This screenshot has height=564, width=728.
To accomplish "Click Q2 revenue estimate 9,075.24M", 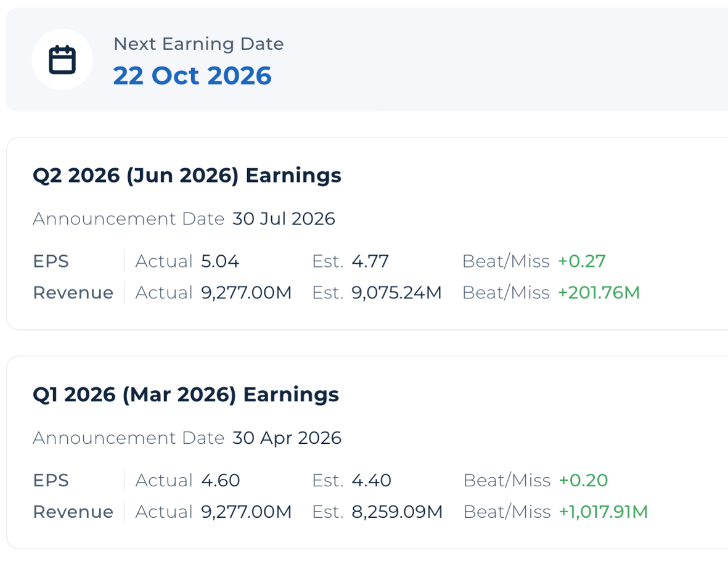I will pos(396,293).
